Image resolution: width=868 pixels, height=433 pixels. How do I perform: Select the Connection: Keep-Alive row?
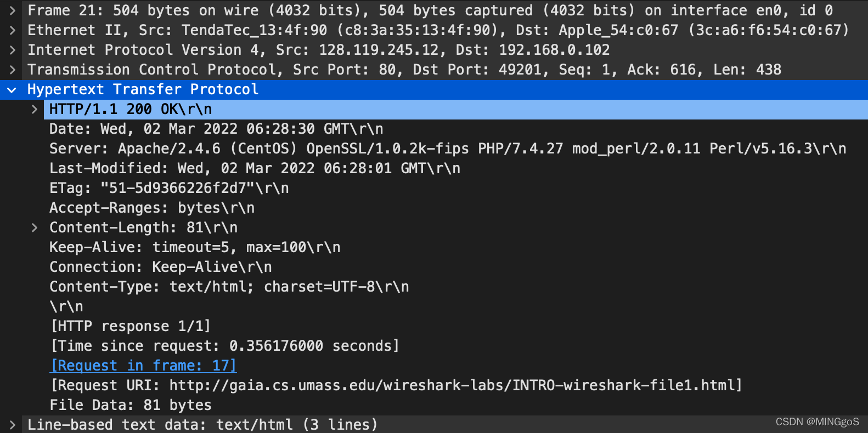160,266
